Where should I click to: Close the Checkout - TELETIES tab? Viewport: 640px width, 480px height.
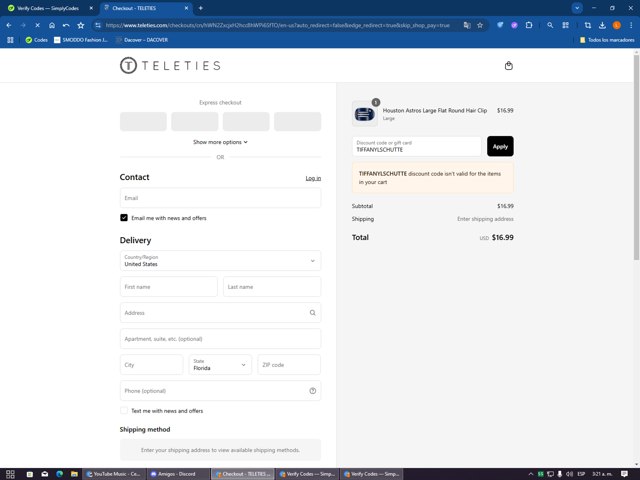pos(186,8)
